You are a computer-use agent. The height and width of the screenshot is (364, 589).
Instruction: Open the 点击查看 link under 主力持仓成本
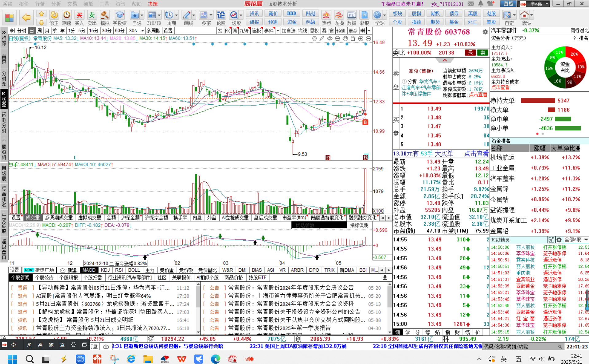point(500,87)
